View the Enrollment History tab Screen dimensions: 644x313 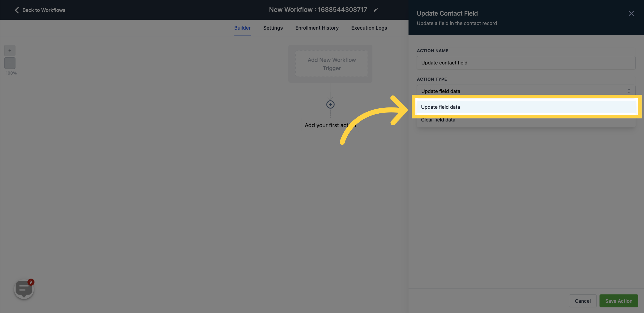317,28
